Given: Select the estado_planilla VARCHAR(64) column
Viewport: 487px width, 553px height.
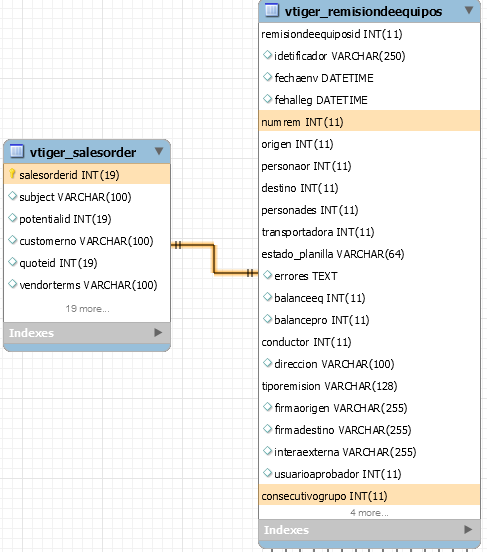Looking at the screenshot, I should tap(333, 254).
